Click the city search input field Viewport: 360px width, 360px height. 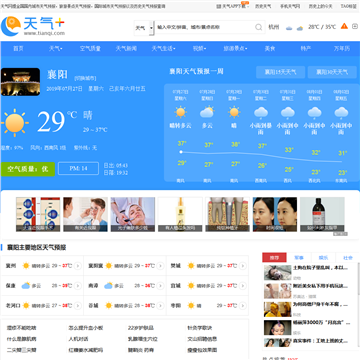pos(205,27)
